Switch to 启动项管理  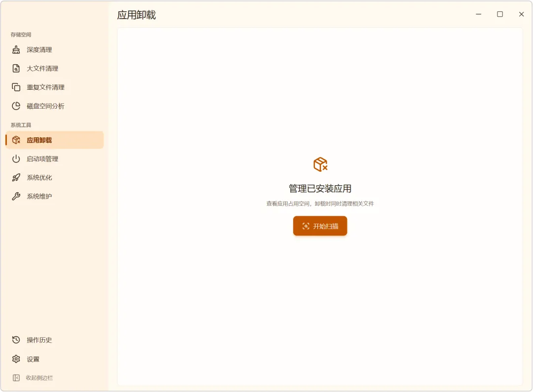tap(54, 159)
